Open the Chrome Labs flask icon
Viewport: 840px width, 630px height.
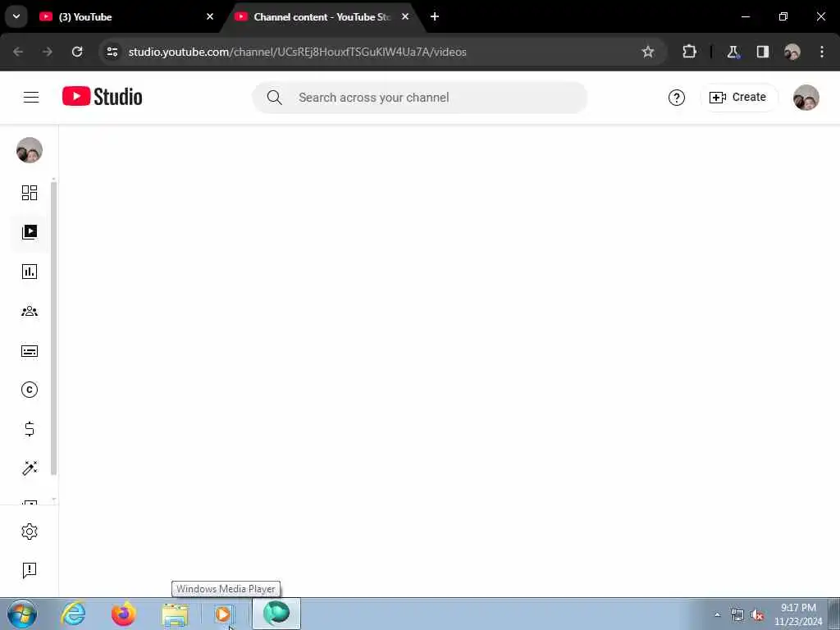point(733,52)
